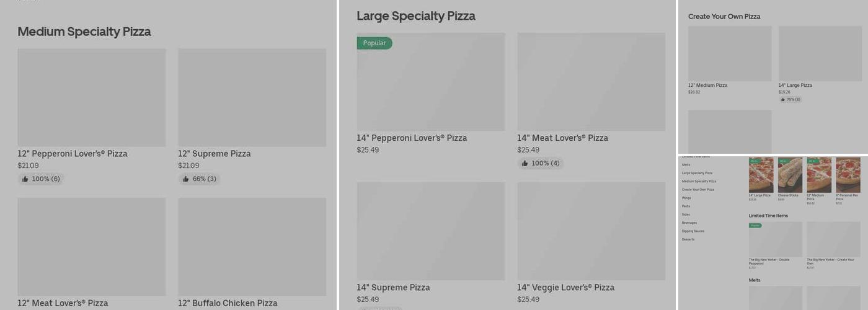This screenshot has height=310, width=868.
Task: Jump to Dipping Sauces in sidebar menu
Action: [x=693, y=231]
